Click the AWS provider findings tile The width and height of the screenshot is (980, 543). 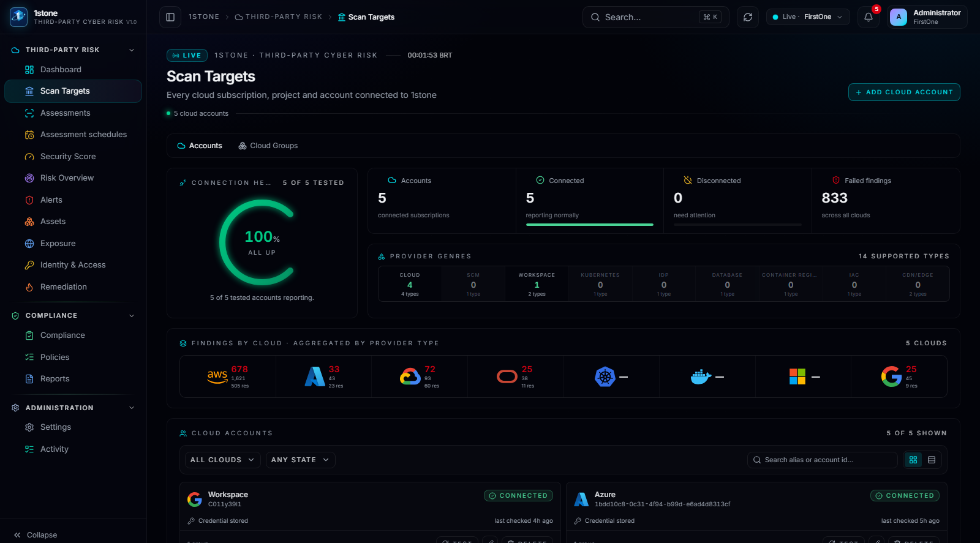point(228,377)
